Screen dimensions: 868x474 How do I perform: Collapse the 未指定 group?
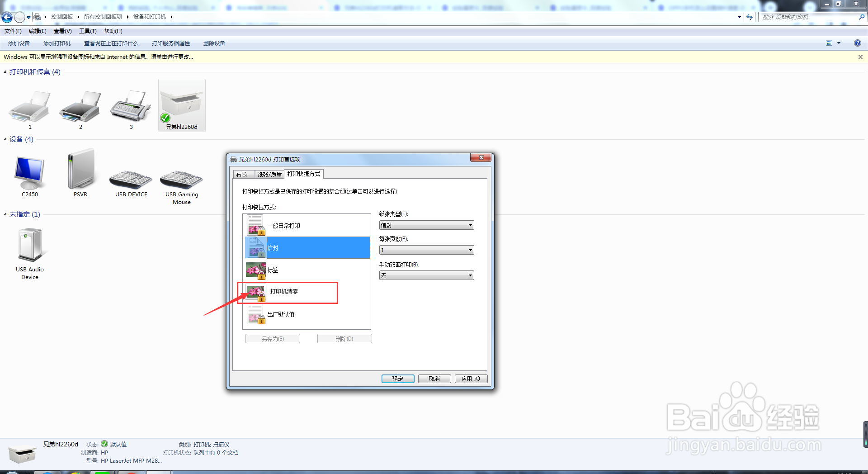(5, 214)
